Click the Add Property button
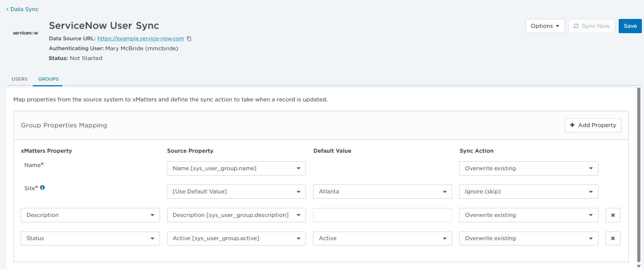This screenshot has height=269, width=644. [x=593, y=125]
